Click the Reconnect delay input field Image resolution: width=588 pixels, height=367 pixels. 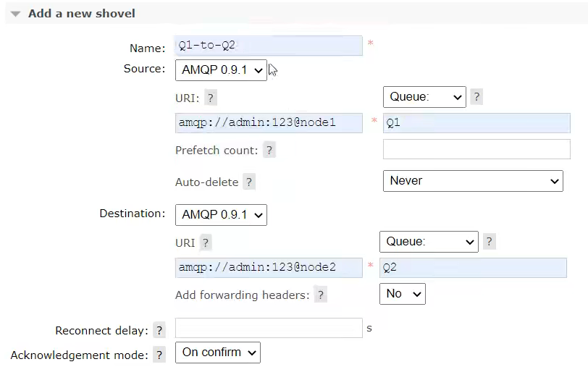269,328
